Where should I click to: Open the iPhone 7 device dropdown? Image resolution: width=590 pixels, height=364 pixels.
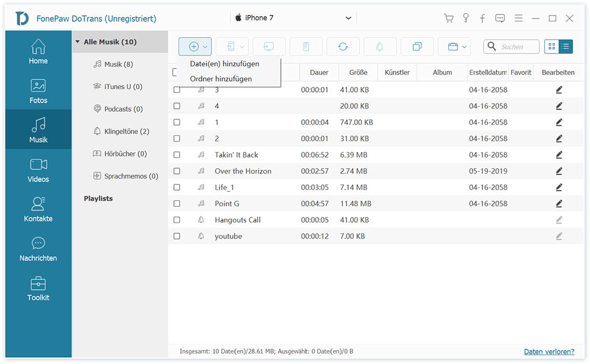[293, 18]
